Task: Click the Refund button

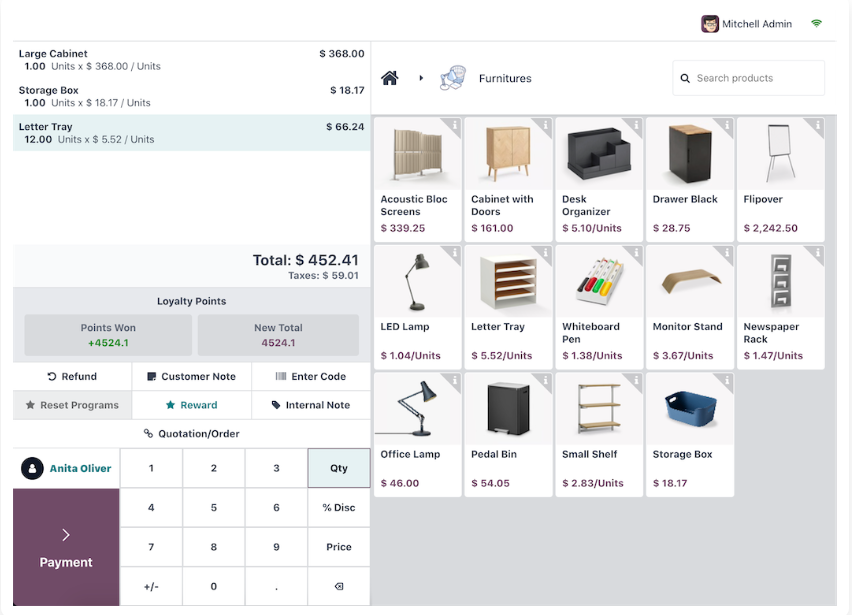Action: click(72, 376)
